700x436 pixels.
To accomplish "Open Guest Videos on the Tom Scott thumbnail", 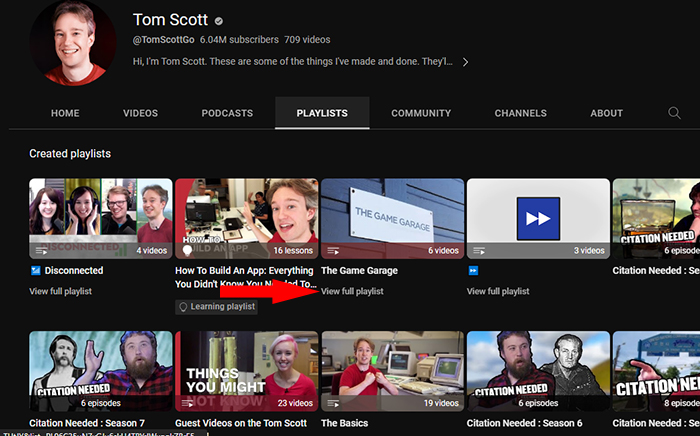I will [x=246, y=371].
